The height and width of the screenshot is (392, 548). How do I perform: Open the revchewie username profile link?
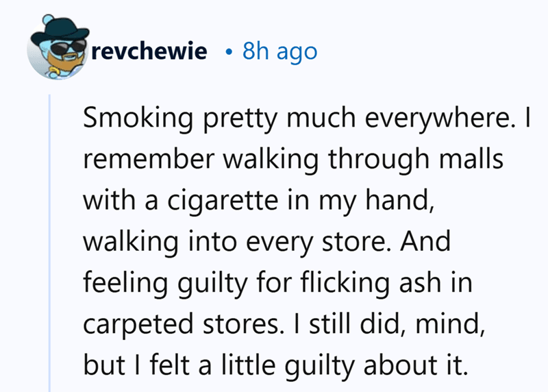click(x=149, y=51)
